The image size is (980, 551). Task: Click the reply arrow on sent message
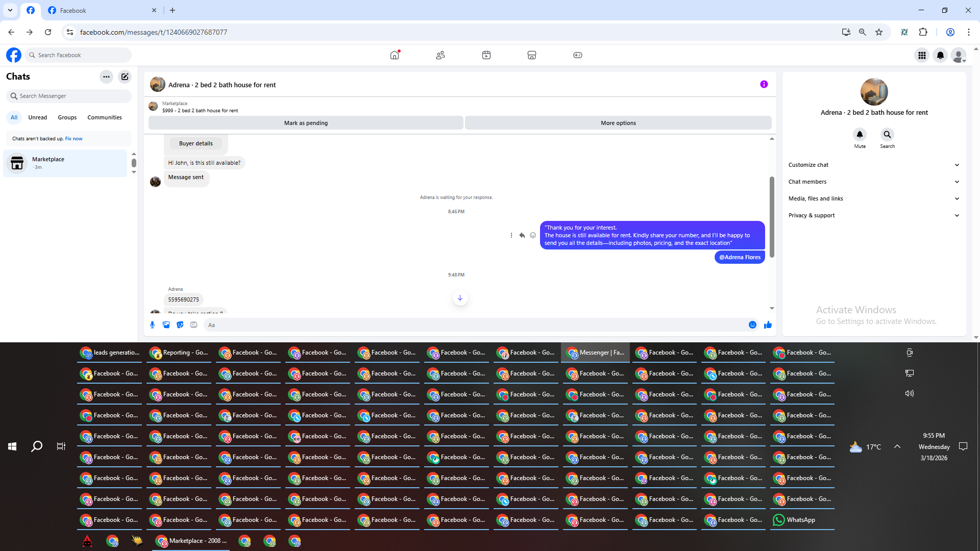pyautogui.click(x=522, y=235)
